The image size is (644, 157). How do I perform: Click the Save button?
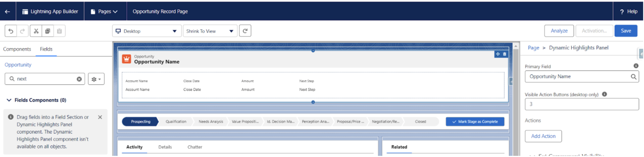(625, 31)
